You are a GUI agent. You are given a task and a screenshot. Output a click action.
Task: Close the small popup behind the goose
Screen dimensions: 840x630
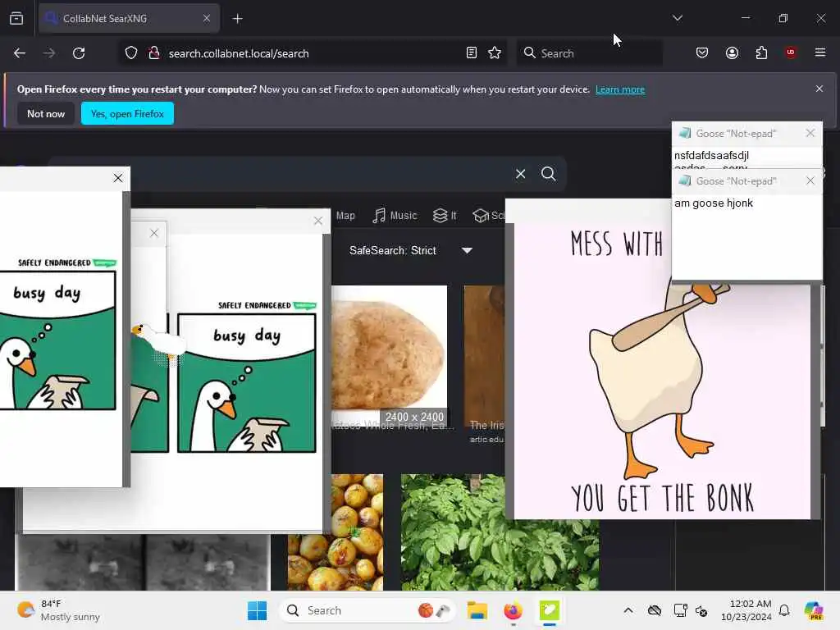153,233
